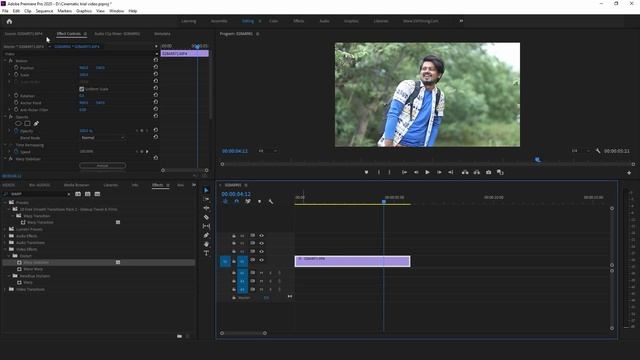Add marker in program monitor
Image resolution: width=640 pixels, height=360 pixels.
coord(366,172)
